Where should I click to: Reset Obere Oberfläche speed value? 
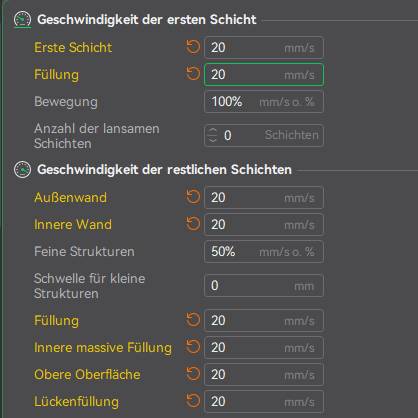click(193, 374)
